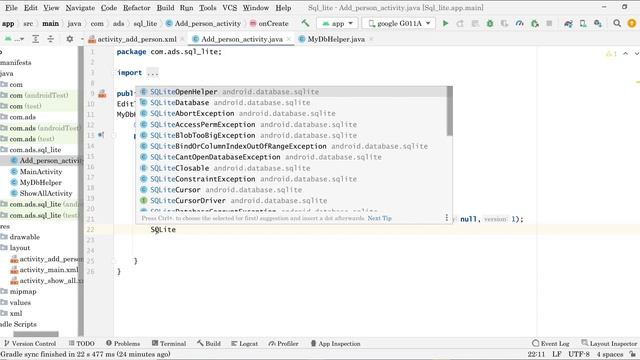This screenshot has height=360, width=640.
Task: Open MainActivity in project tree
Action: pos(41,171)
